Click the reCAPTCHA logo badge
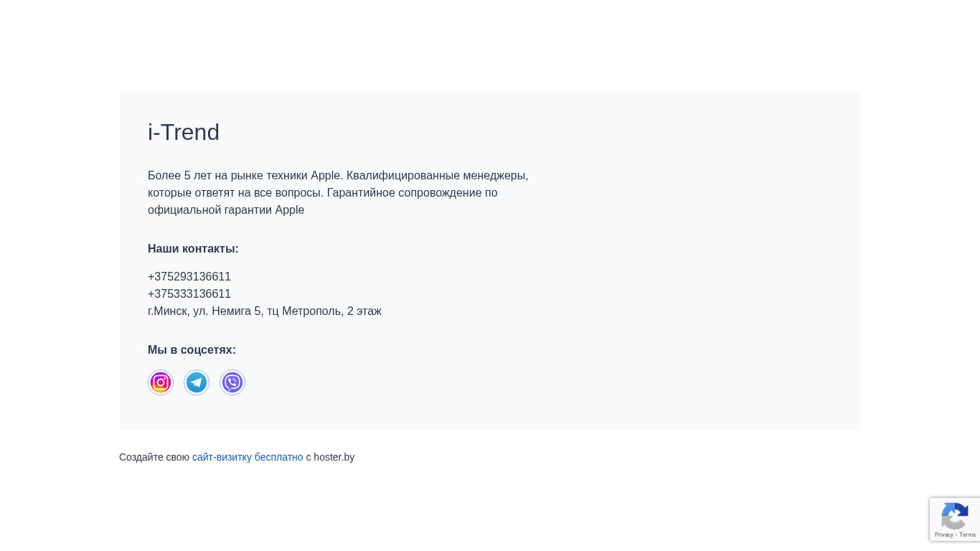 click(955, 516)
